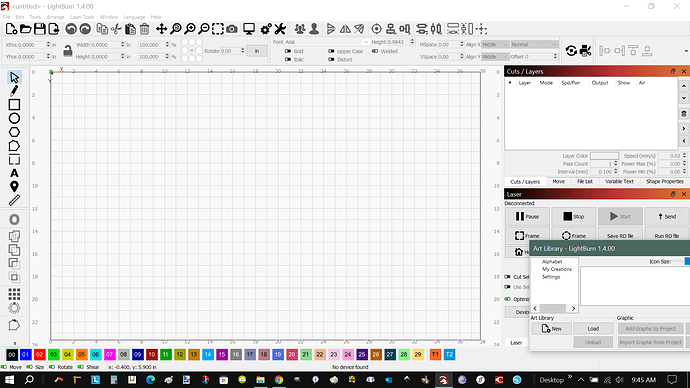Move layer up in Cuts panel
The width and height of the screenshot is (690, 388).
pos(683,86)
